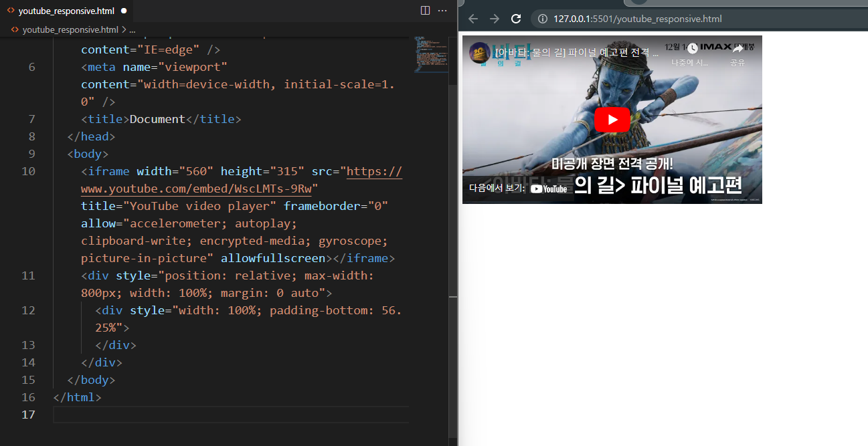The width and height of the screenshot is (868, 446).
Task: Click the split editor right icon
Action: point(425,11)
